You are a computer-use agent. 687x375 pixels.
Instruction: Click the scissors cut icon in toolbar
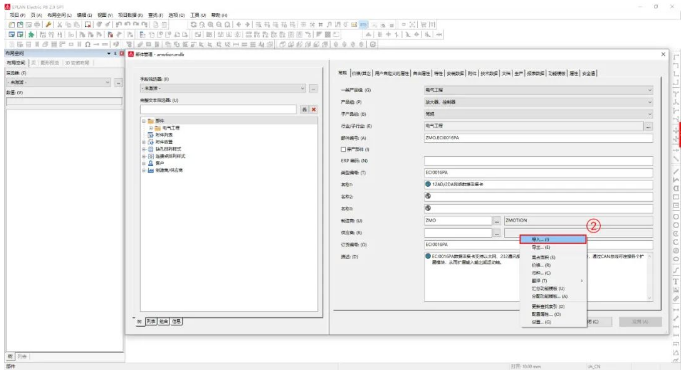coord(60,25)
